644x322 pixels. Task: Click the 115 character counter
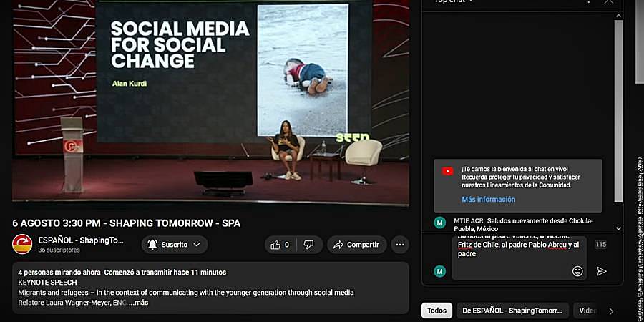click(x=600, y=245)
